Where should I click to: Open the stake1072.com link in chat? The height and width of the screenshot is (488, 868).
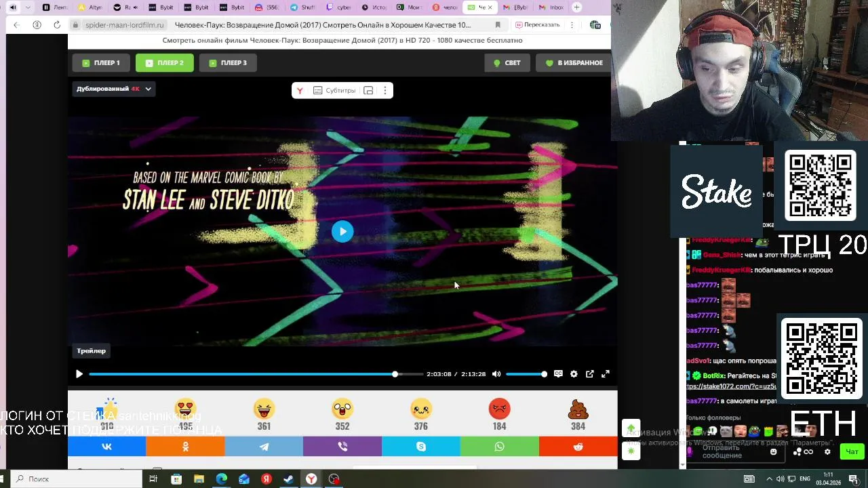pyautogui.click(x=732, y=386)
